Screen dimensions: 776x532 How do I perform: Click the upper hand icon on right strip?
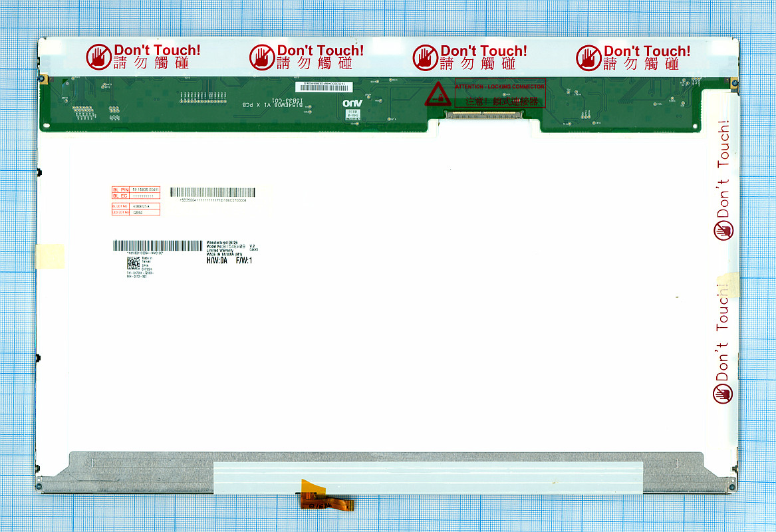pos(723,230)
